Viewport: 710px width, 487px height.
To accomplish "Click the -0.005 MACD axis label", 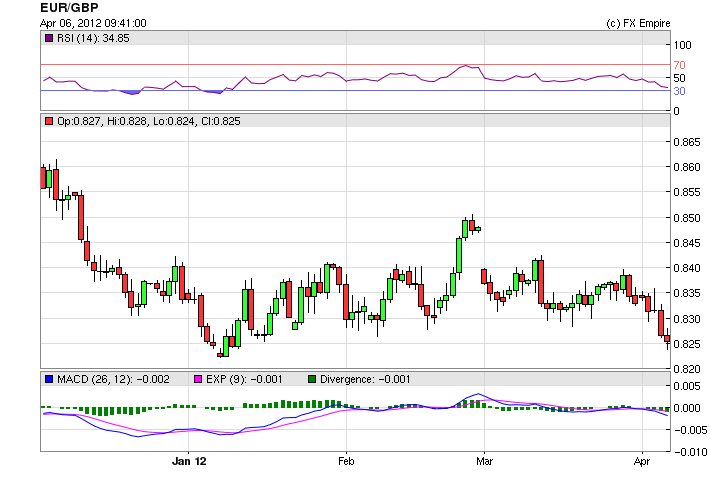I will tap(689, 430).
